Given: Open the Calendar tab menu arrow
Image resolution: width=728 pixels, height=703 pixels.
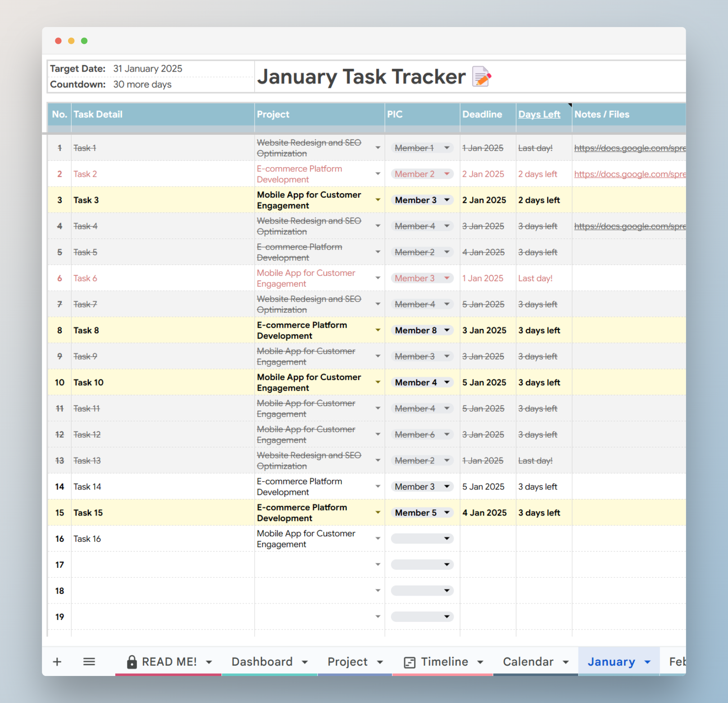Looking at the screenshot, I should coord(565,662).
